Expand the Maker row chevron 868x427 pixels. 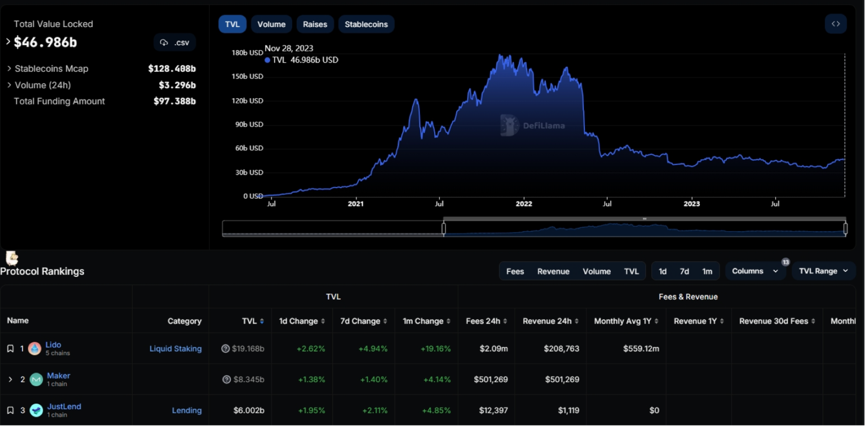pyautogui.click(x=10, y=380)
